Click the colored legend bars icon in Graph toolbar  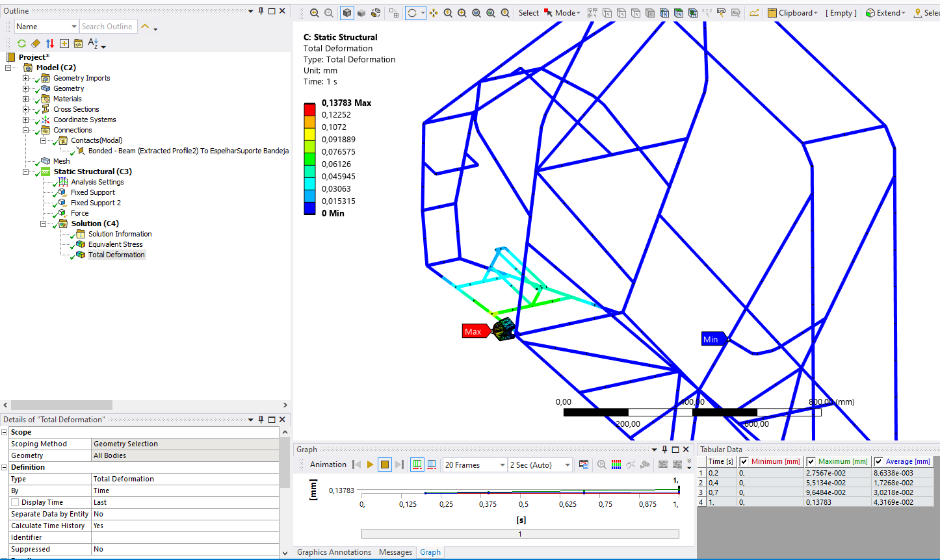(x=616, y=465)
